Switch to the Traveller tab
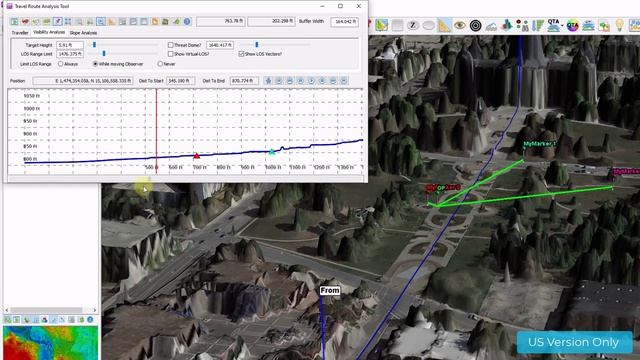Image resolution: width=640 pixels, height=360 pixels. coord(20,33)
